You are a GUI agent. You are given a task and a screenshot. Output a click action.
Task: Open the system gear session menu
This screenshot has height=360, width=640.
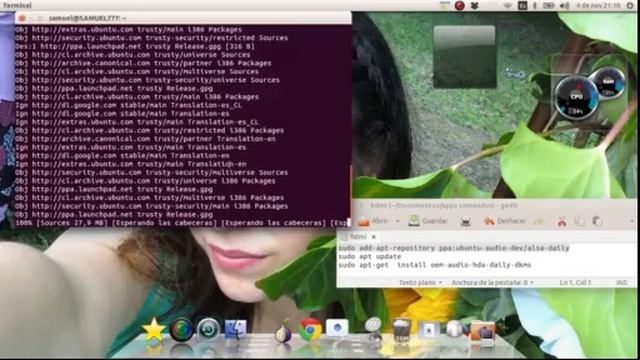(x=631, y=5)
